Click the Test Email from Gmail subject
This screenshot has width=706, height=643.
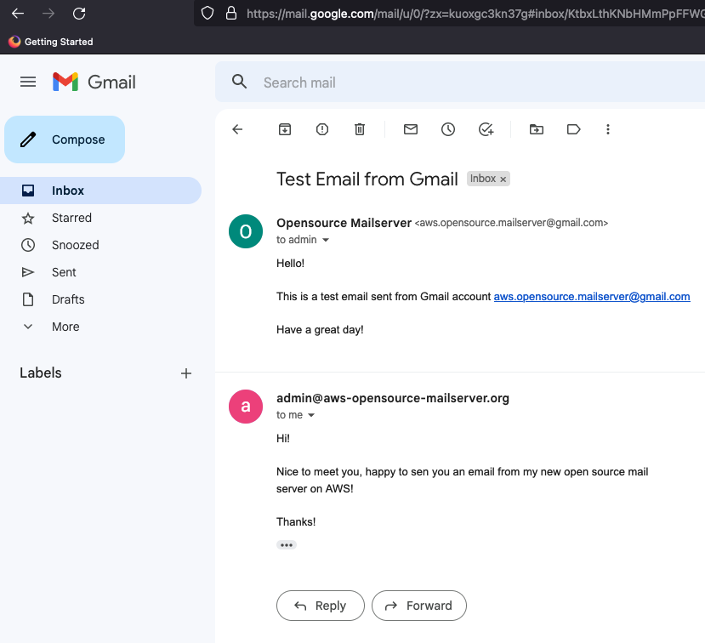[x=367, y=179]
